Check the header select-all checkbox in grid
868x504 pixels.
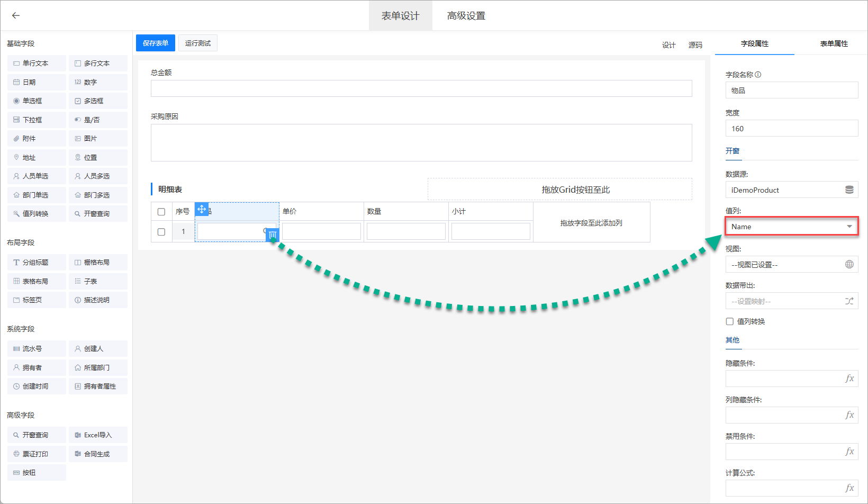point(161,212)
